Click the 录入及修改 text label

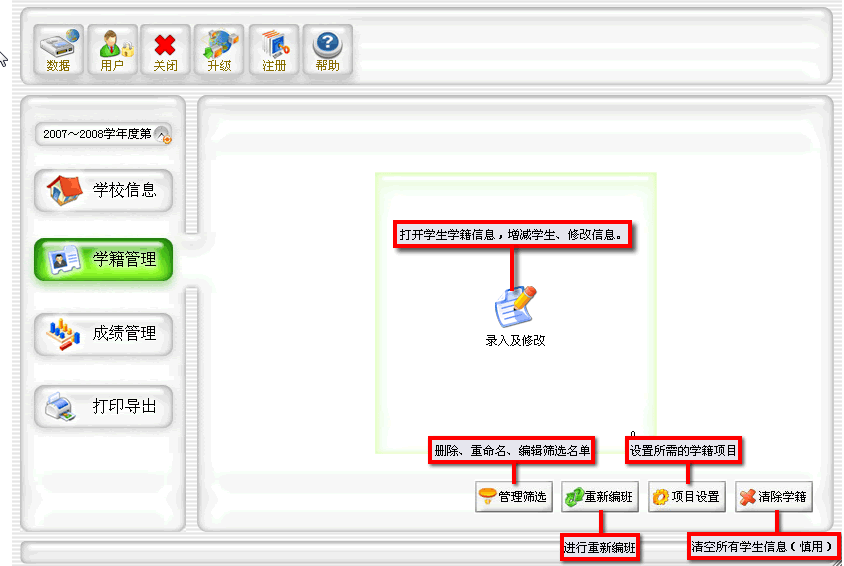515,341
